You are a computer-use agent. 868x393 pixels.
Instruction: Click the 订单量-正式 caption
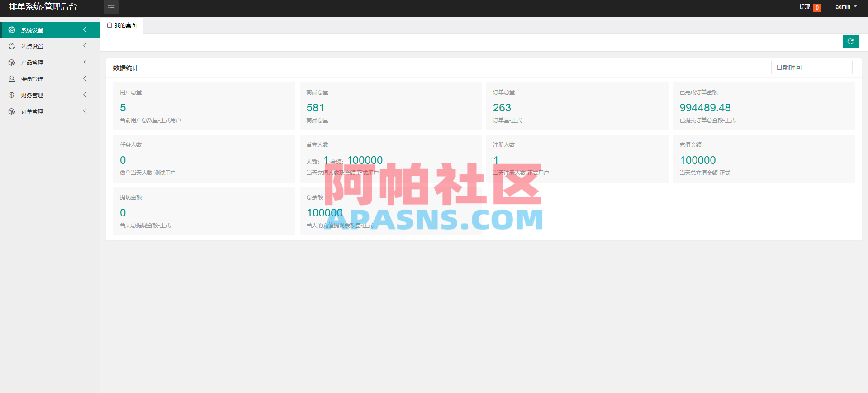click(507, 120)
